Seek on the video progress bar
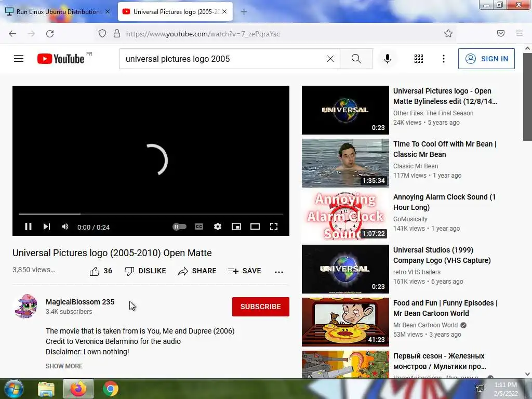The image size is (532, 399). pos(151,215)
